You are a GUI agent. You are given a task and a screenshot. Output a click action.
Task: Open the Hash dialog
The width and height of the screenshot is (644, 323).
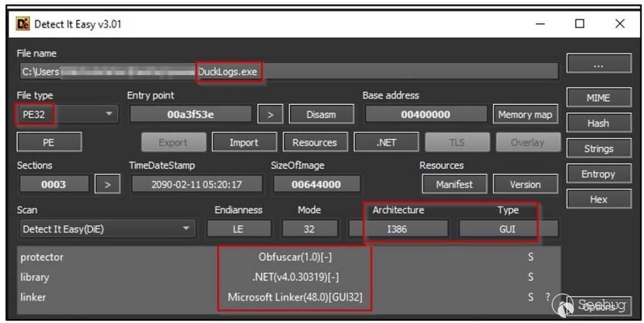click(599, 123)
